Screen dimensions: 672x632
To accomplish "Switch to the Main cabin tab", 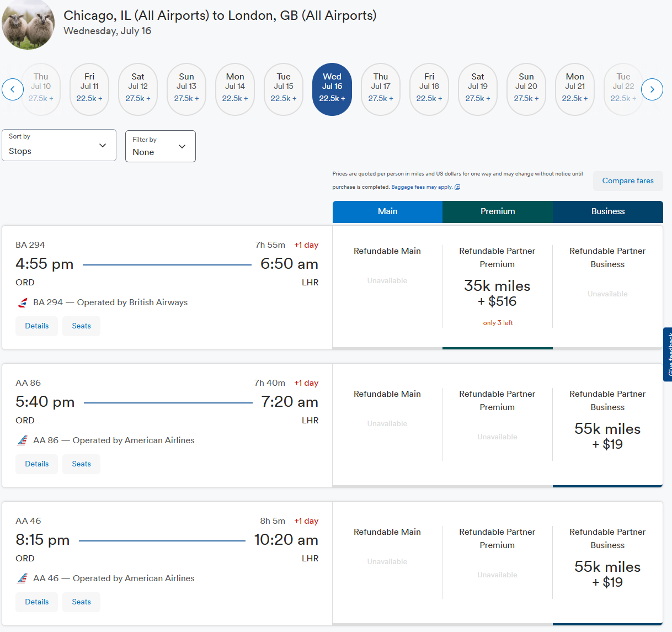I will coord(387,211).
